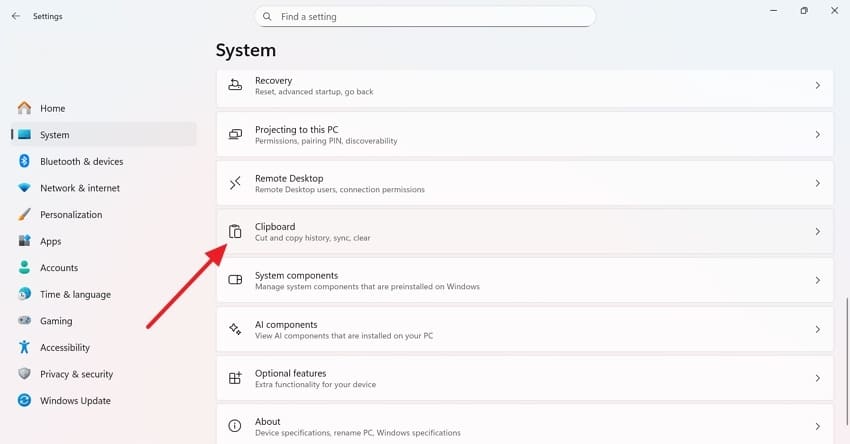The image size is (850, 444).
Task: Open the Accounts label in sidebar
Action: click(59, 267)
